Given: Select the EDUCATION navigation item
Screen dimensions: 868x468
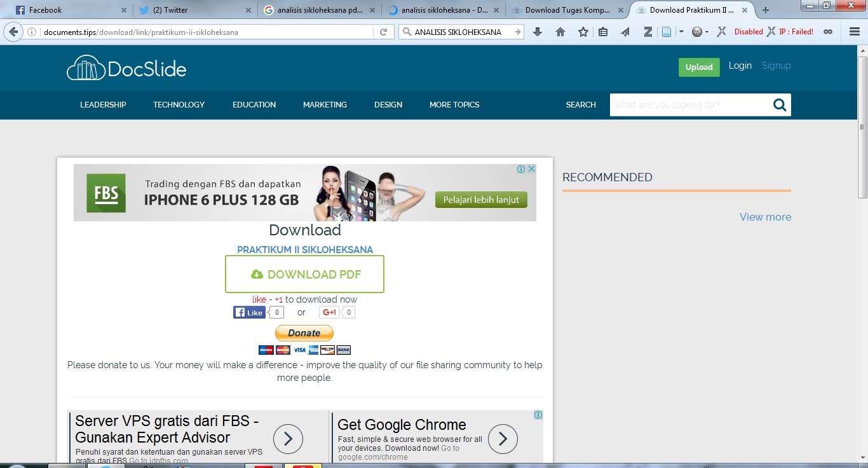Looking at the screenshot, I should [254, 105].
